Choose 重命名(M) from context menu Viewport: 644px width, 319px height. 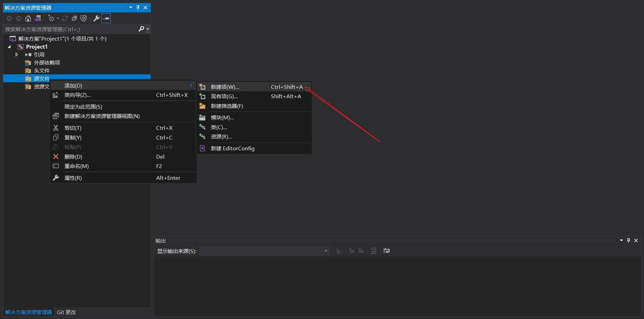pyautogui.click(x=123, y=166)
